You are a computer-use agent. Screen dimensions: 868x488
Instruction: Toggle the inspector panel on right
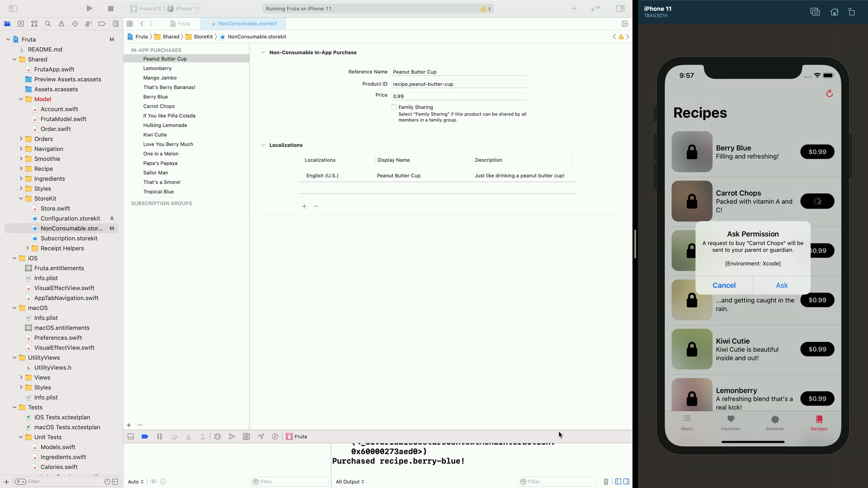[x=620, y=8]
